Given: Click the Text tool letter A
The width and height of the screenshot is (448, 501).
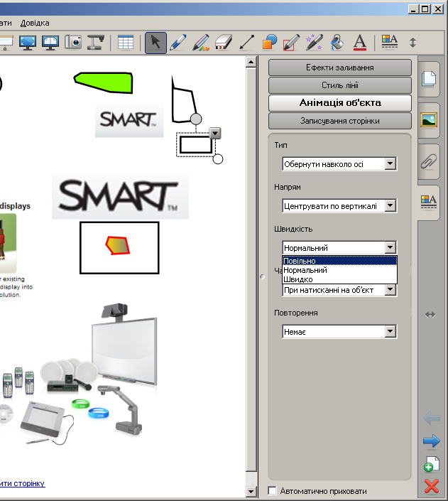Looking at the screenshot, I should pos(360,43).
